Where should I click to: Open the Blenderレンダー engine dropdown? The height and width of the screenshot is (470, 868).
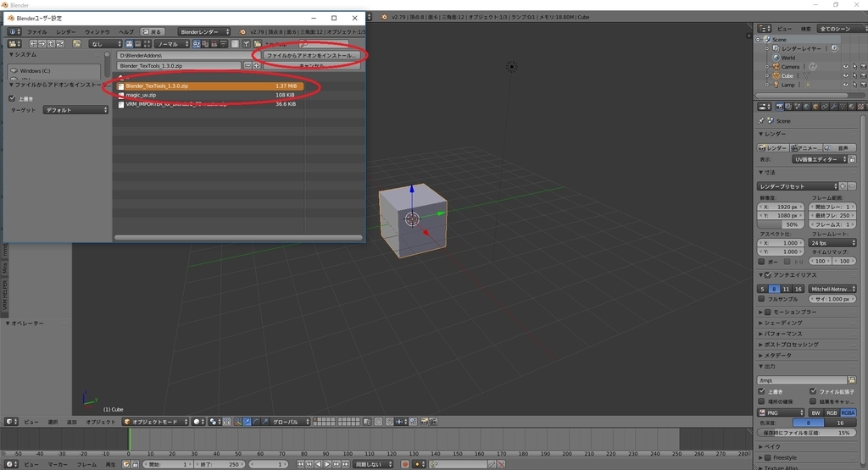coord(204,31)
